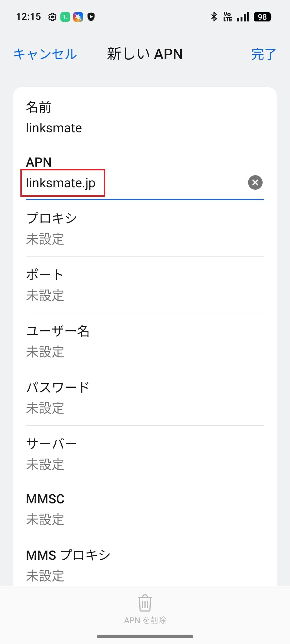
Task: Open the Bluetooth status icon
Action: 214,17
